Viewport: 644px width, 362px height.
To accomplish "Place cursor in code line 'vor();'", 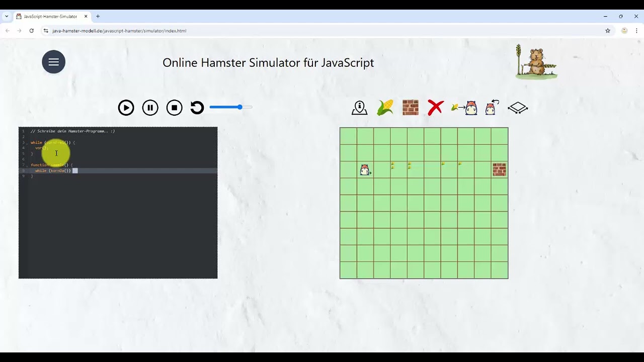I will pyautogui.click(x=42, y=148).
